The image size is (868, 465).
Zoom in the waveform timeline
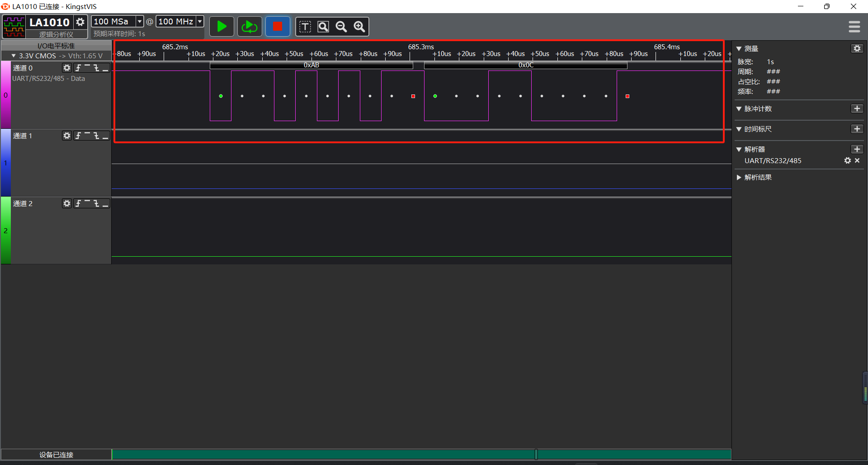359,27
